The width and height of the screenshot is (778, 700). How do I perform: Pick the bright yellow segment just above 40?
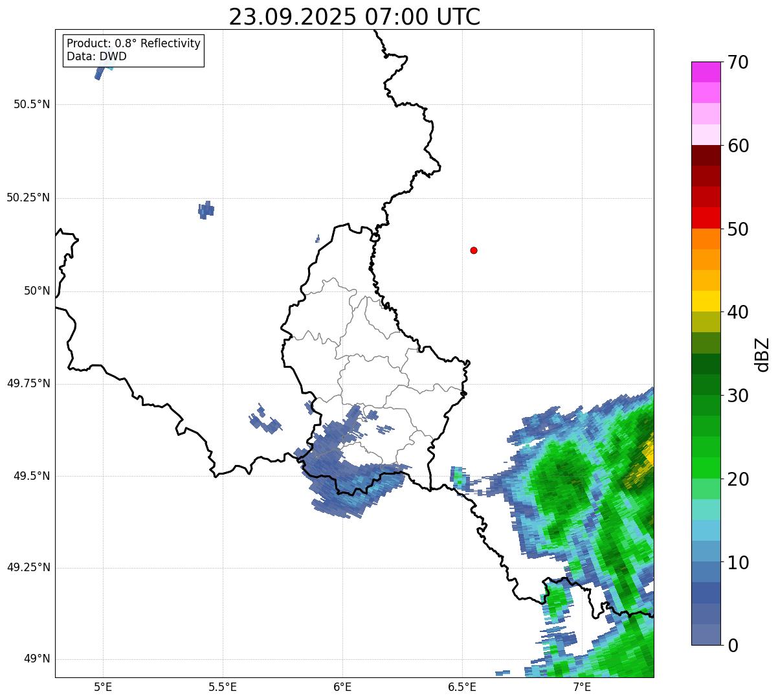click(706, 301)
